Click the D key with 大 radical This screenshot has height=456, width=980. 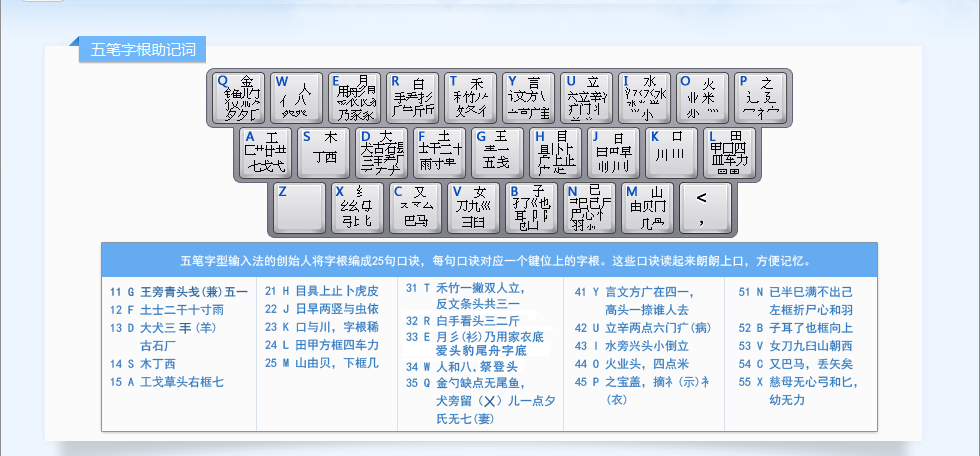pos(382,153)
